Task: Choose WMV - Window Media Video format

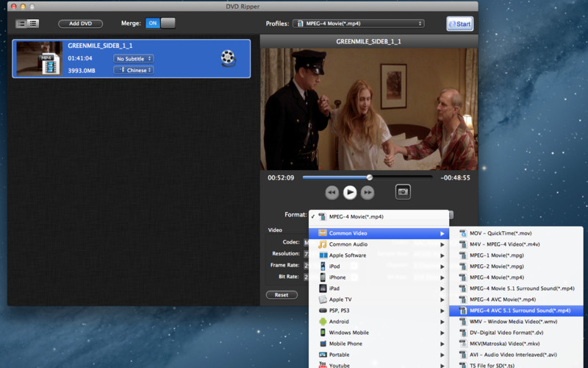Action: (x=516, y=322)
